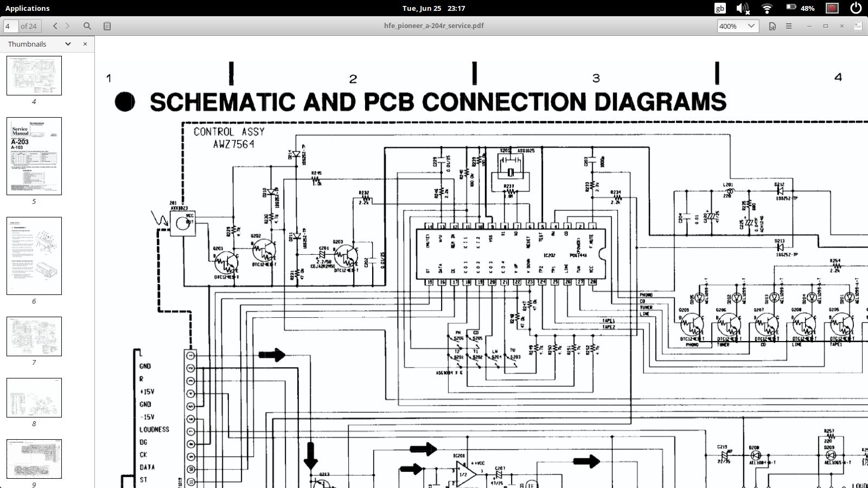Close the Thumbnails sidebar

point(85,44)
